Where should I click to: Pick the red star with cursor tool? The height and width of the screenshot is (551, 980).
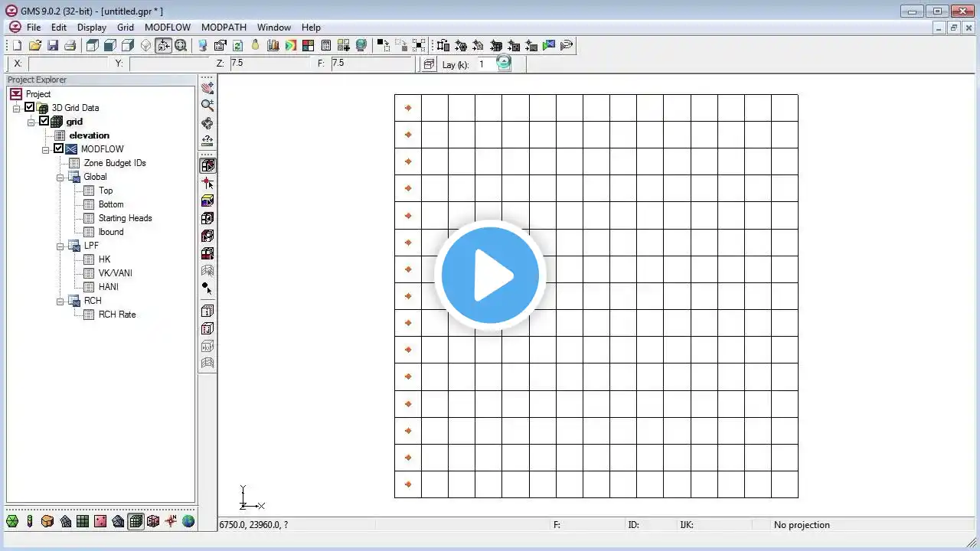(x=207, y=183)
